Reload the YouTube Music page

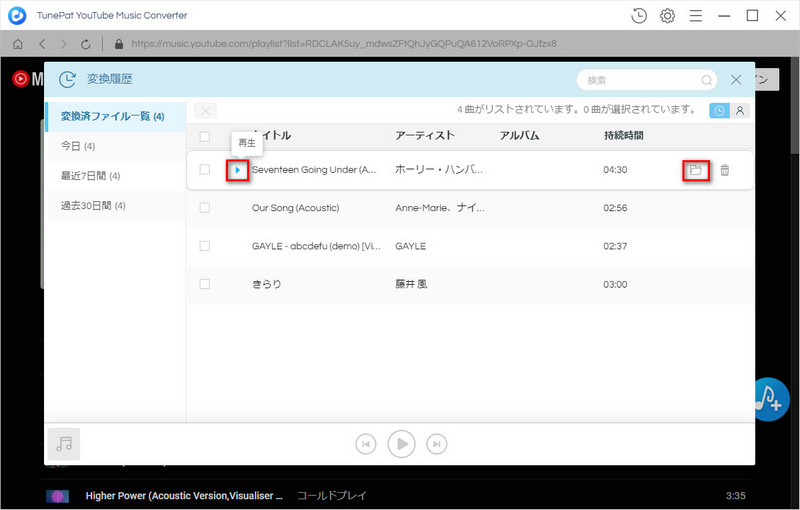click(86, 44)
